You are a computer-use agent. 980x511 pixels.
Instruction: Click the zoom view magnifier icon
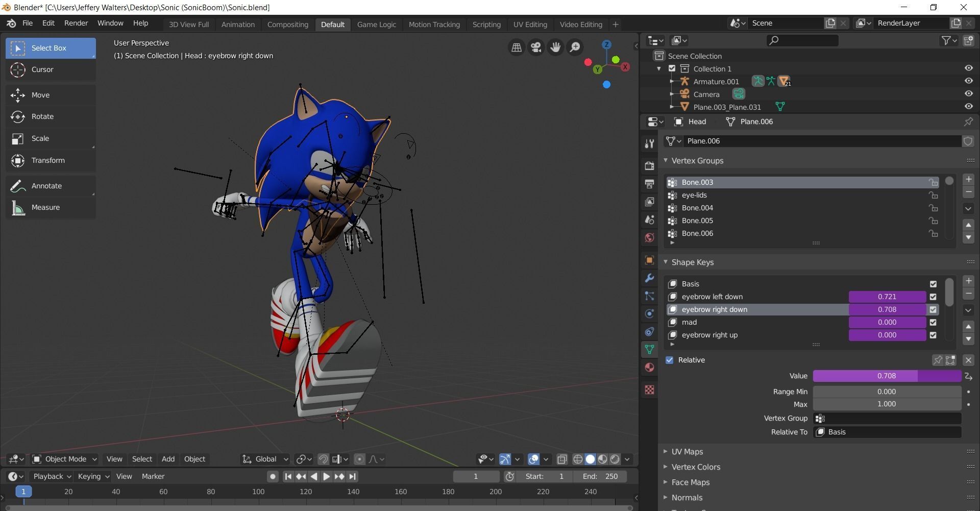(x=575, y=47)
